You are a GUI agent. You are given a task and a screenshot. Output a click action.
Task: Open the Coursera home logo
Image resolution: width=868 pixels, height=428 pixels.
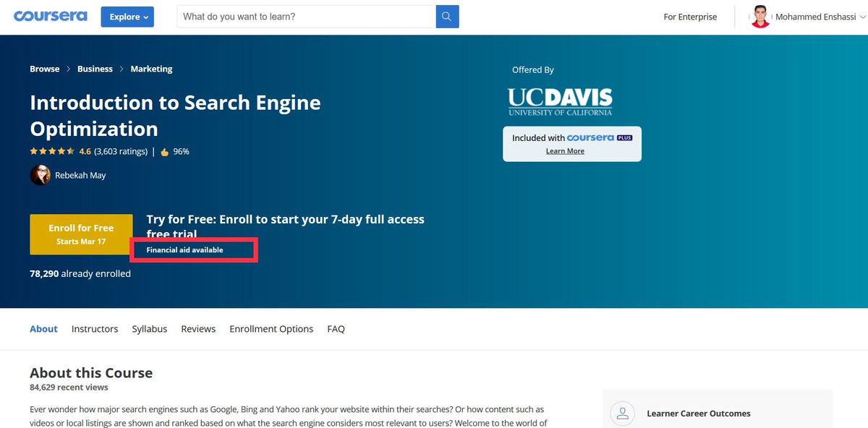[51, 16]
